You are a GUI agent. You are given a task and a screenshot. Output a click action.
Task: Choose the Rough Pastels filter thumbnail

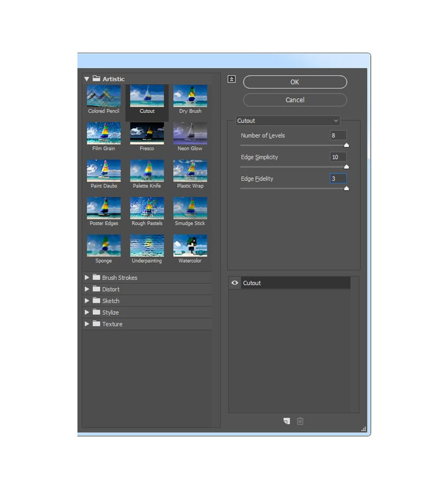click(147, 208)
